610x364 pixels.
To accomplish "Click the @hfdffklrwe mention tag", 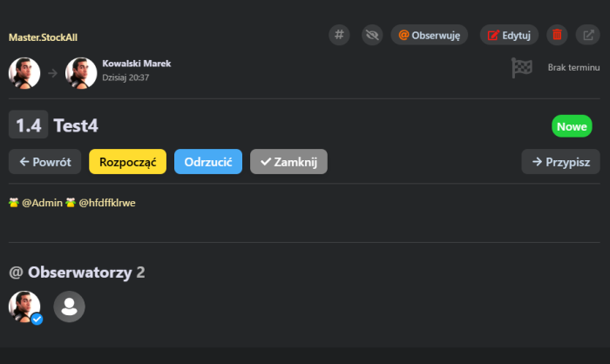I will coord(106,203).
